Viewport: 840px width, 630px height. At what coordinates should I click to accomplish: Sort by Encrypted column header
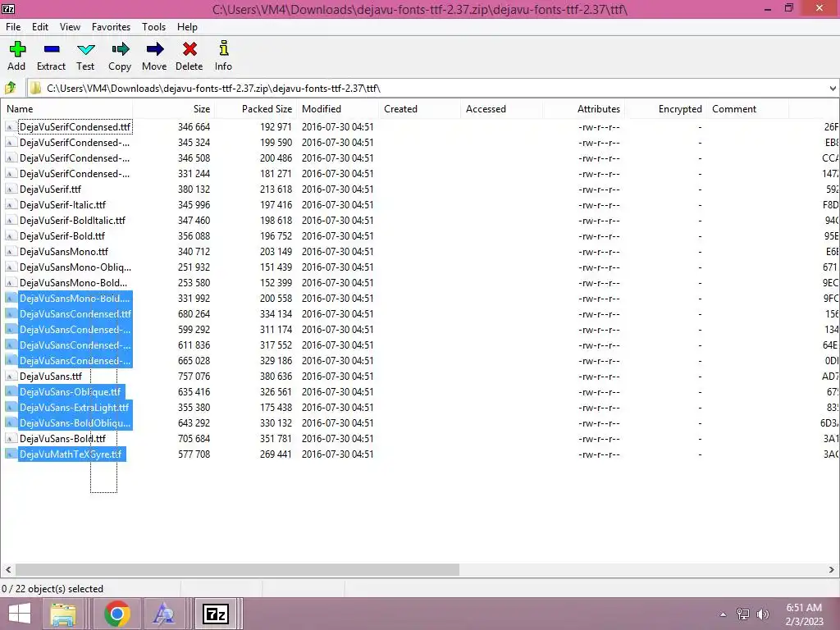tap(666, 109)
